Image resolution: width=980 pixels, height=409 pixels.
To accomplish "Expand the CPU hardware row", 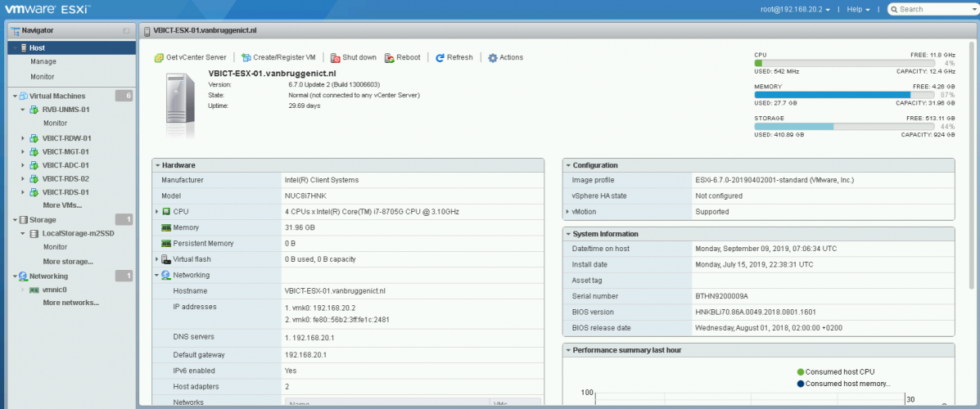I will tap(156, 212).
